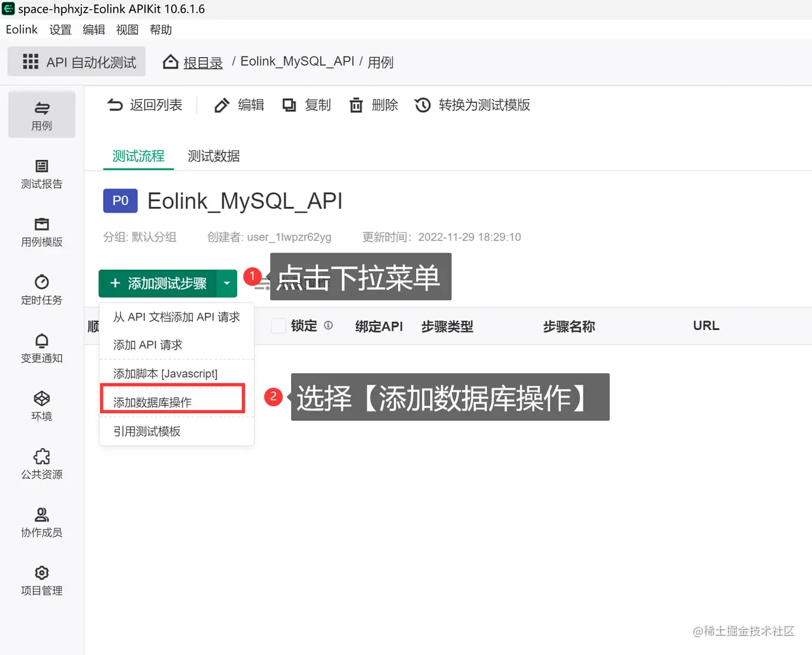812x655 pixels.
Task: Click the 绑定API column header
Action: coord(379,326)
